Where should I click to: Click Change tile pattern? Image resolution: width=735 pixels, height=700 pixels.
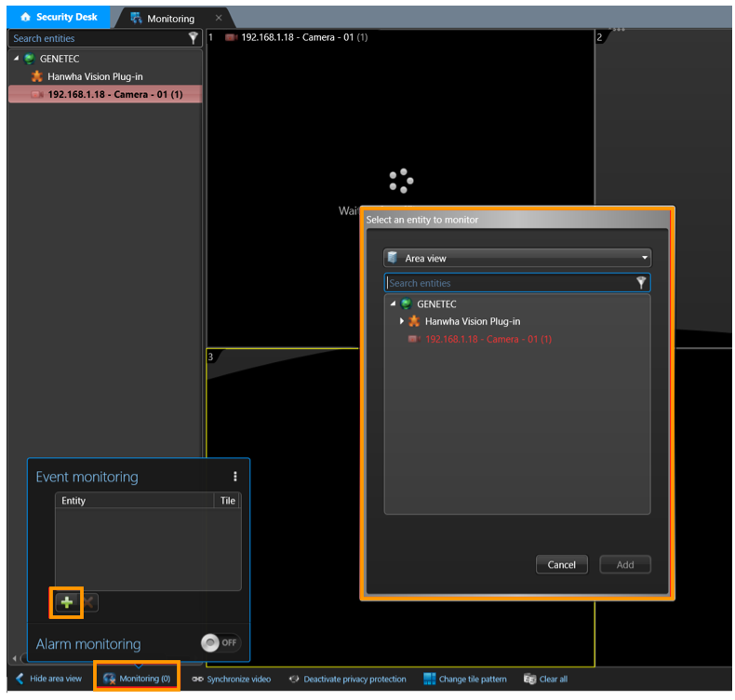(x=465, y=679)
